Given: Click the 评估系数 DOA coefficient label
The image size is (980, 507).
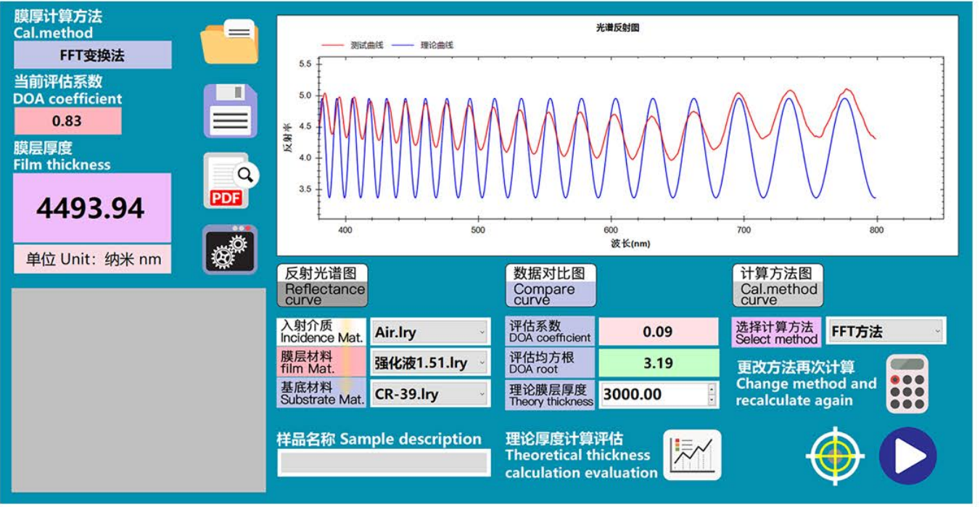Looking at the screenshot, I should coord(550,331).
